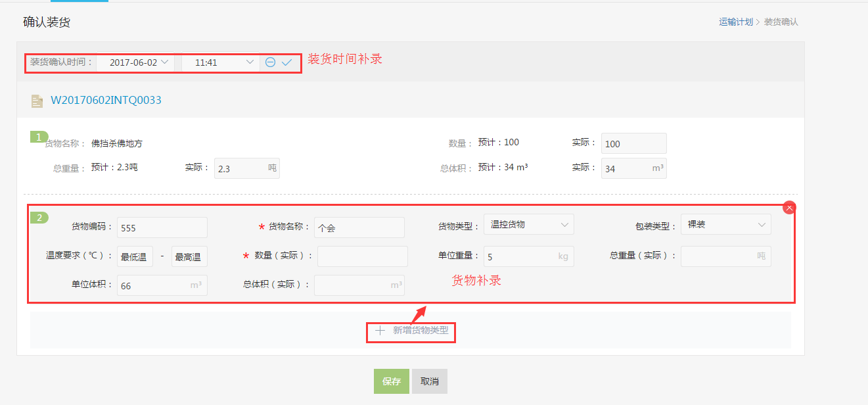Image resolution: width=868 pixels, height=405 pixels.
Task: Expand the 货物类型 dropdown (温控货物)
Action: click(528, 225)
